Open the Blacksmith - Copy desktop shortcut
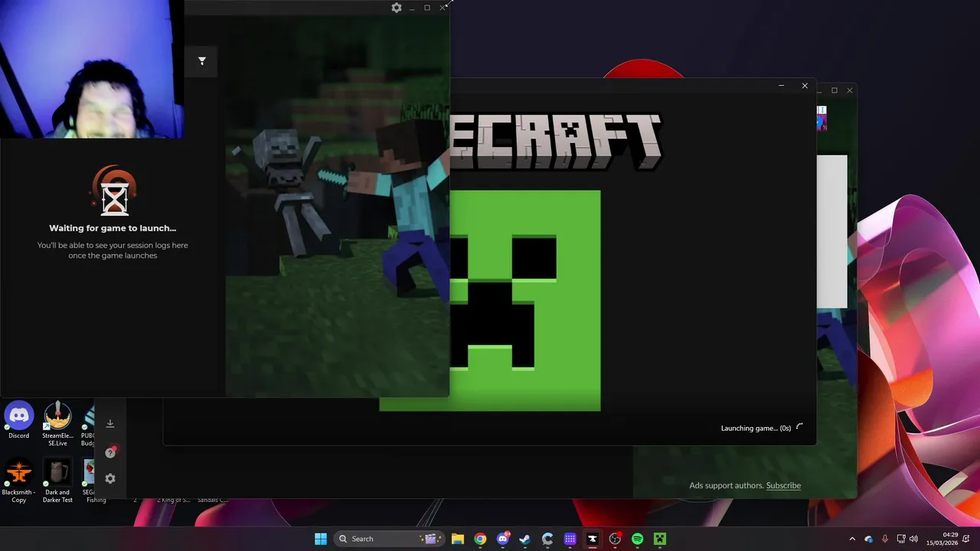Image resolution: width=980 pixels, height=551 pixels. click(19, 481)
